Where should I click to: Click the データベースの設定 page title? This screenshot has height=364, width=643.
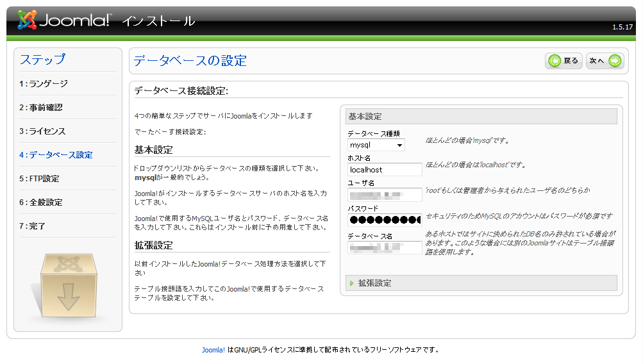point(190,61)
